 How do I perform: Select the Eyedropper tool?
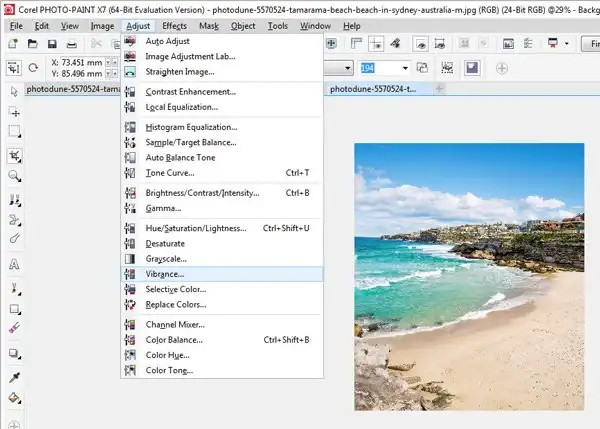(x=14, y=378)
